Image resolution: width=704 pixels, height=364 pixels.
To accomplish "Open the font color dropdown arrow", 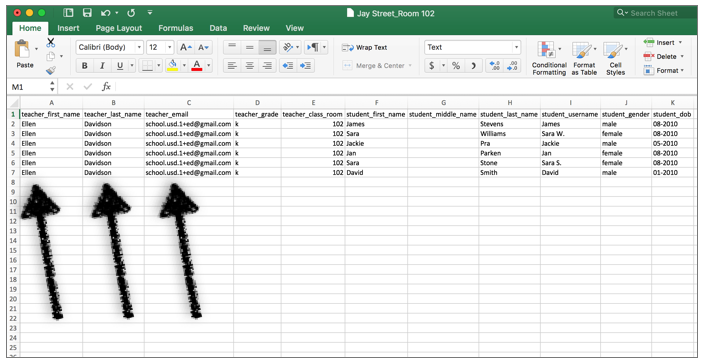I will coord(208,66).
